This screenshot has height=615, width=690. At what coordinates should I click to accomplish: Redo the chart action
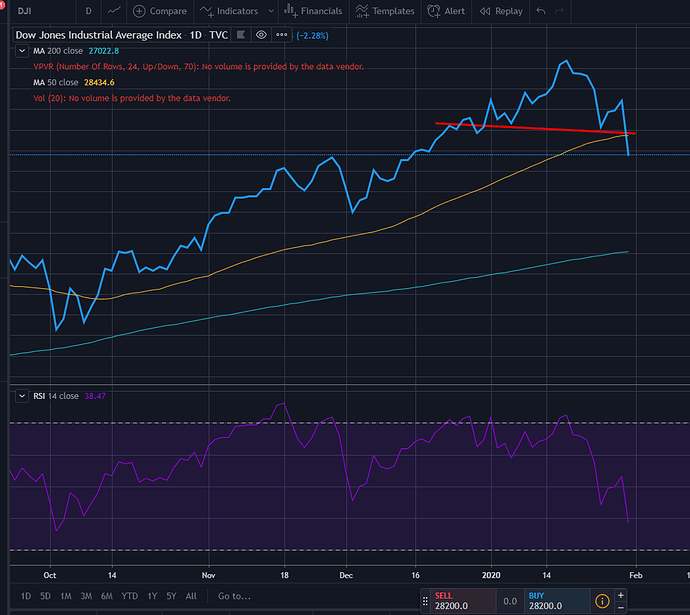tap(559, 11)
